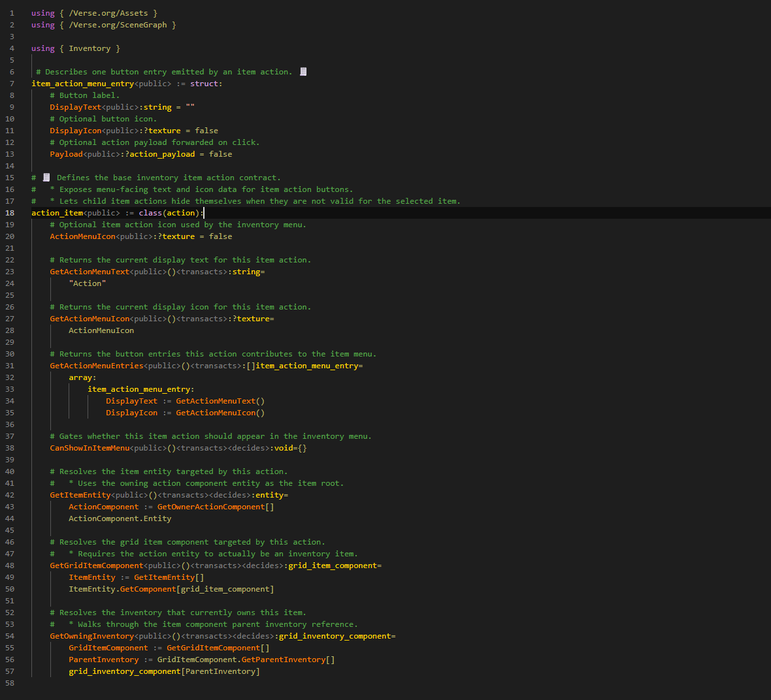Viewport: 771px width, 700px height.
Task: Click the "Action" string literal
Action: (88, 283)
